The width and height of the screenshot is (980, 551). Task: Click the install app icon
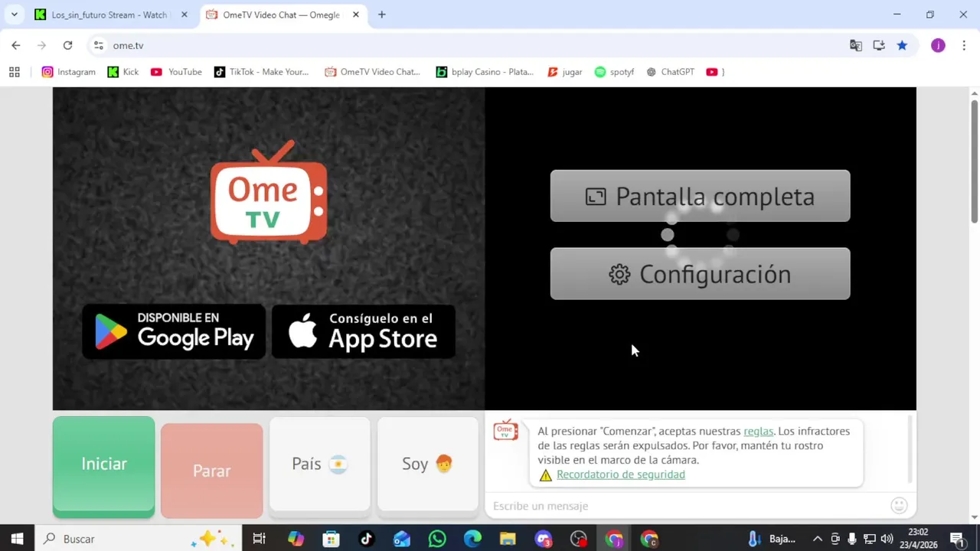coord(879,45)
